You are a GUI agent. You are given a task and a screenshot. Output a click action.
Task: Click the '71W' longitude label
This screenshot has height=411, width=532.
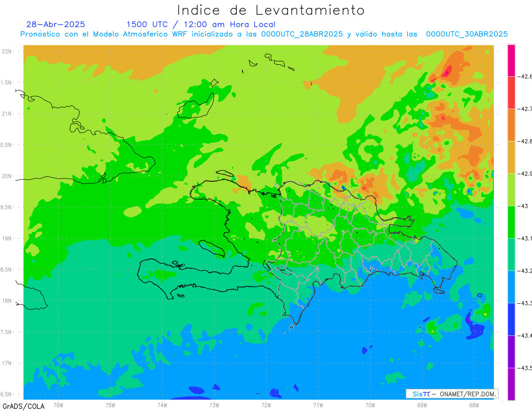[318, 405]
